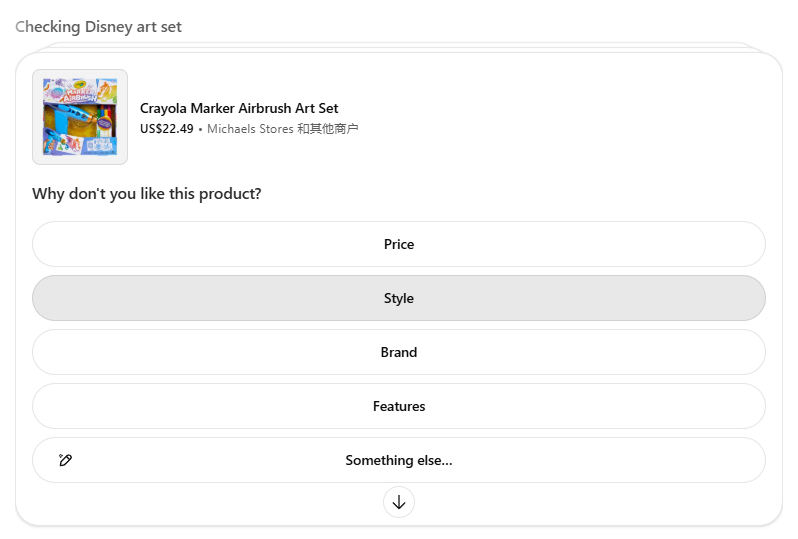Select the highlighted Style option

click(399, 298)
